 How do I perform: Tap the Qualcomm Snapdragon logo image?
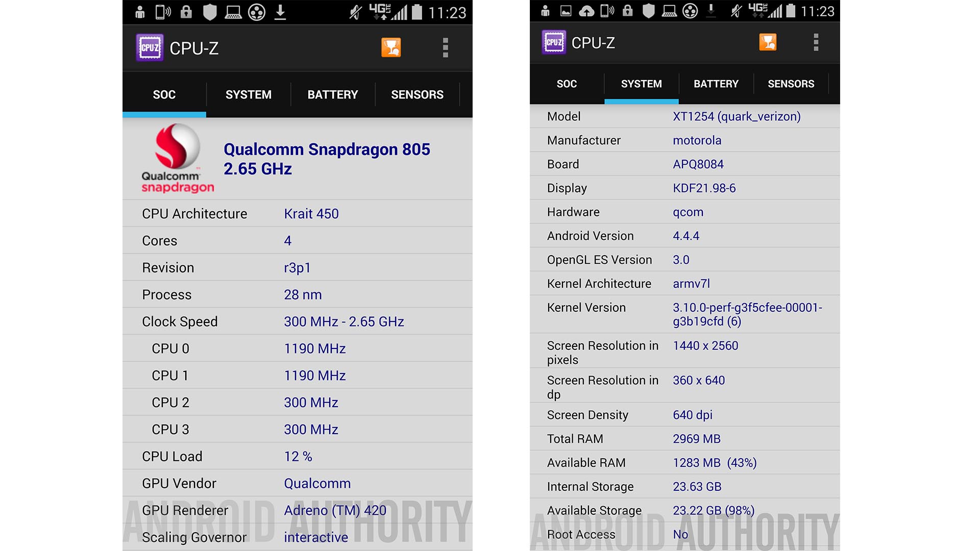[177, 158]
